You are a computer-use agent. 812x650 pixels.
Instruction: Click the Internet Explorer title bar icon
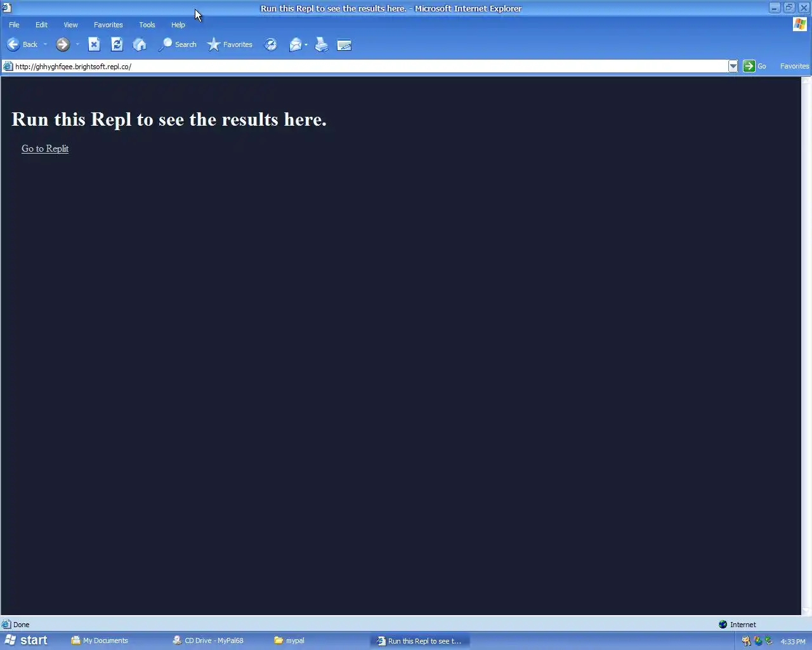pos(6,8)
